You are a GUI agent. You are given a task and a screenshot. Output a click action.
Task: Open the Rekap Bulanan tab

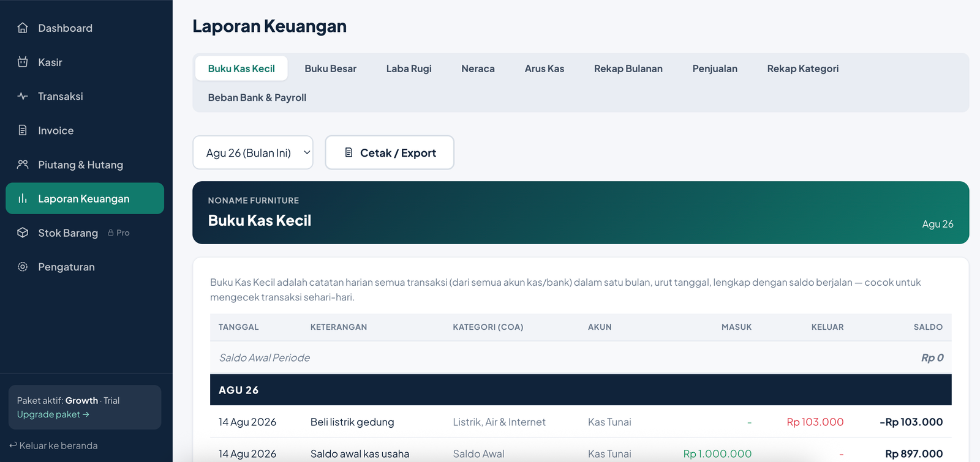[628, 69]
